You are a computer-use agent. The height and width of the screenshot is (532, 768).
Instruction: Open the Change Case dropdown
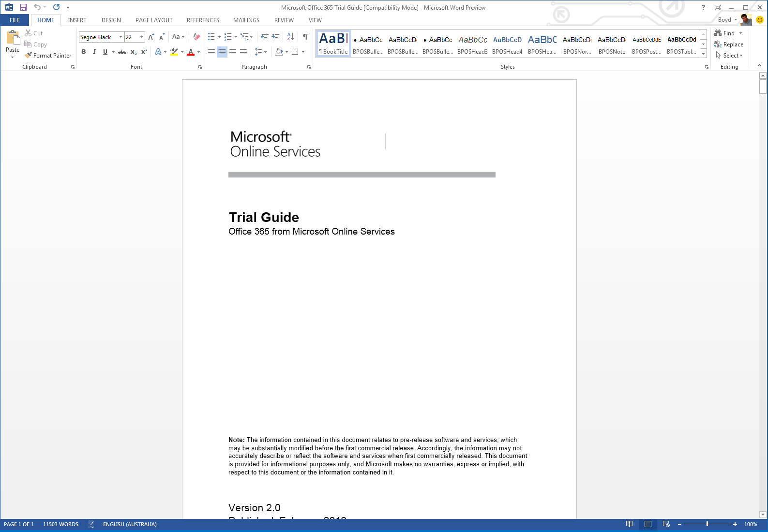point(179,37)
